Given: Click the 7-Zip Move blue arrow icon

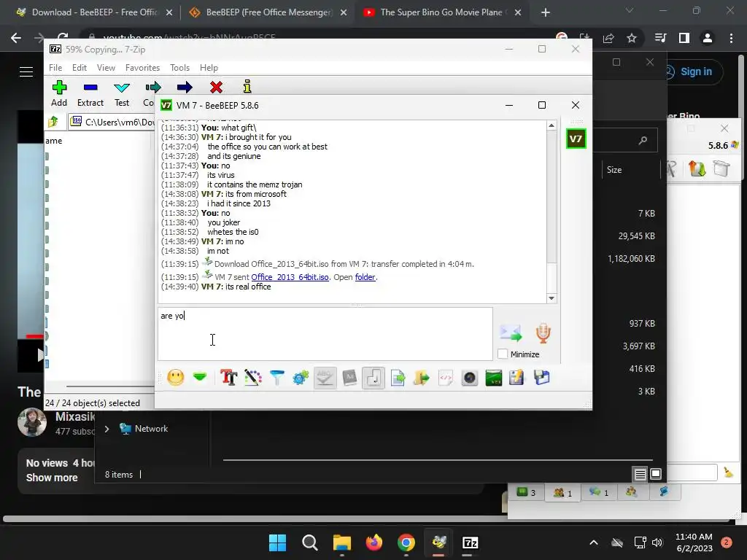Looking at the screenshot, I should coord(185,87).
